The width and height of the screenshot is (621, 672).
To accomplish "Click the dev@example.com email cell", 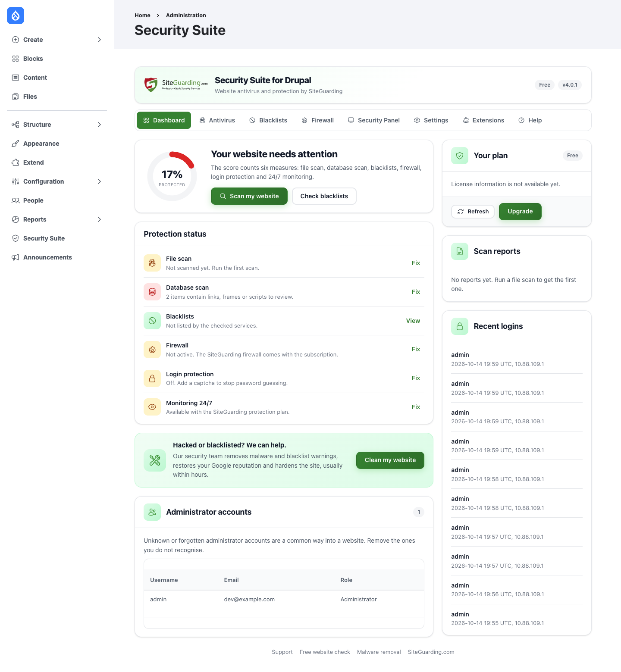I will (x=249, y=600).
